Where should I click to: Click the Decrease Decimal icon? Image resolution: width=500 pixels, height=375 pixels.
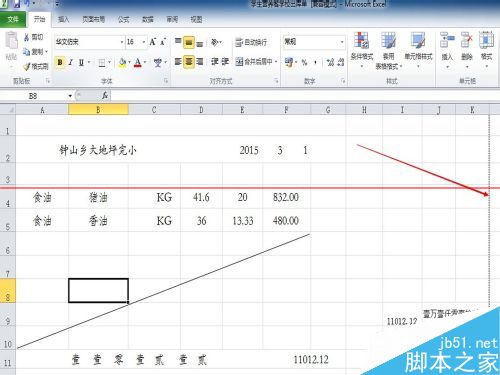coord(341,62)
